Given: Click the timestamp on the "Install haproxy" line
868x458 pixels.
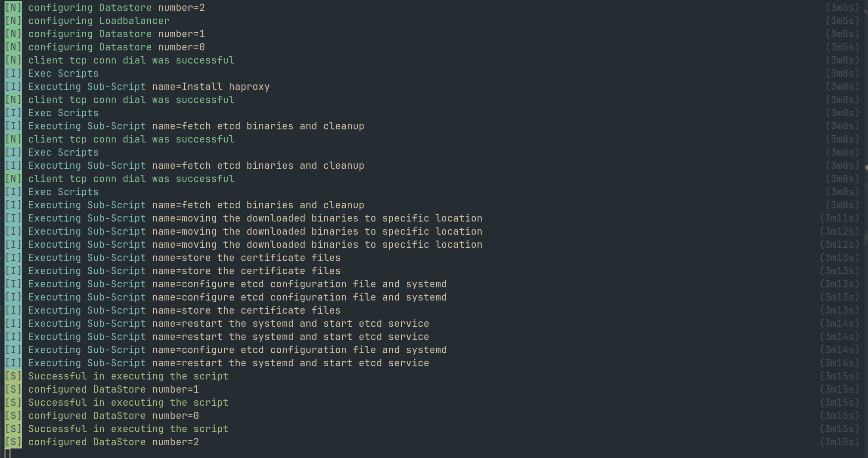Looking at the screenshot, I should coord(842,87).
